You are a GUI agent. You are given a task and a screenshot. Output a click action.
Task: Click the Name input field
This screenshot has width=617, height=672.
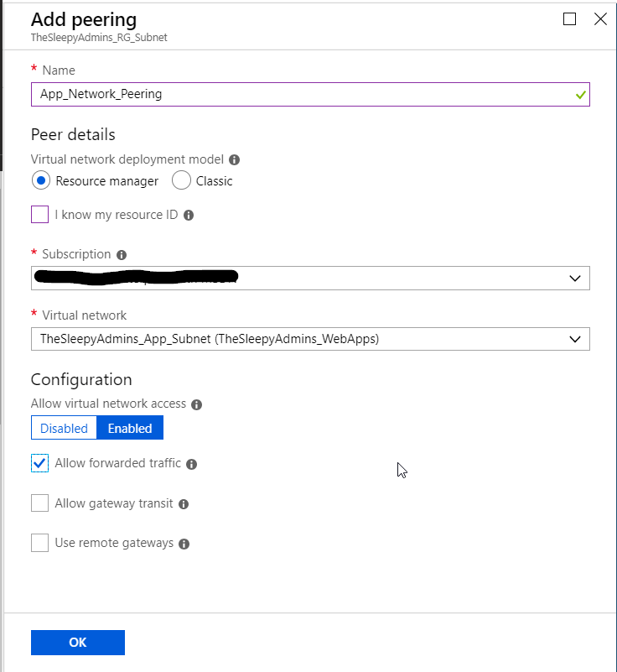coord(302,94)
